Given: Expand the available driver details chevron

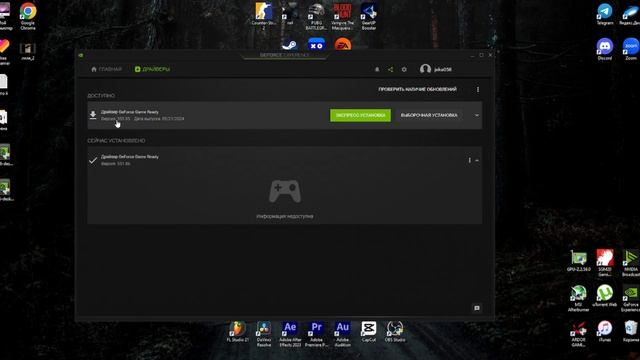Looking at the screenshot, I should (477, 116).
